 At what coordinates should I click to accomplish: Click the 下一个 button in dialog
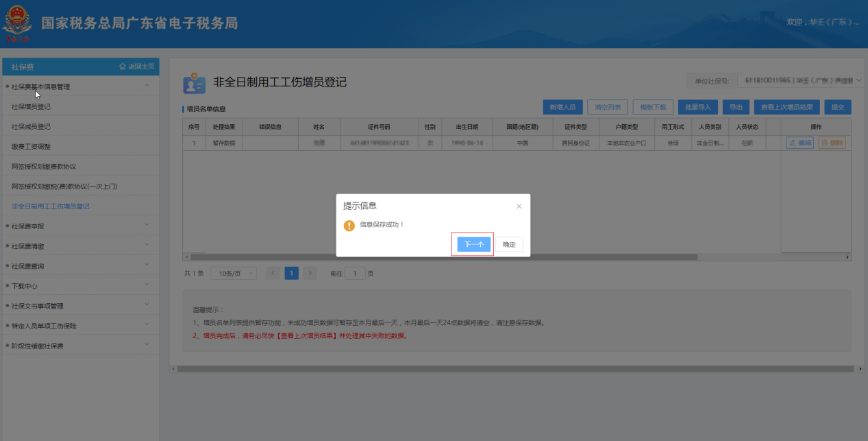coord(473,244)
